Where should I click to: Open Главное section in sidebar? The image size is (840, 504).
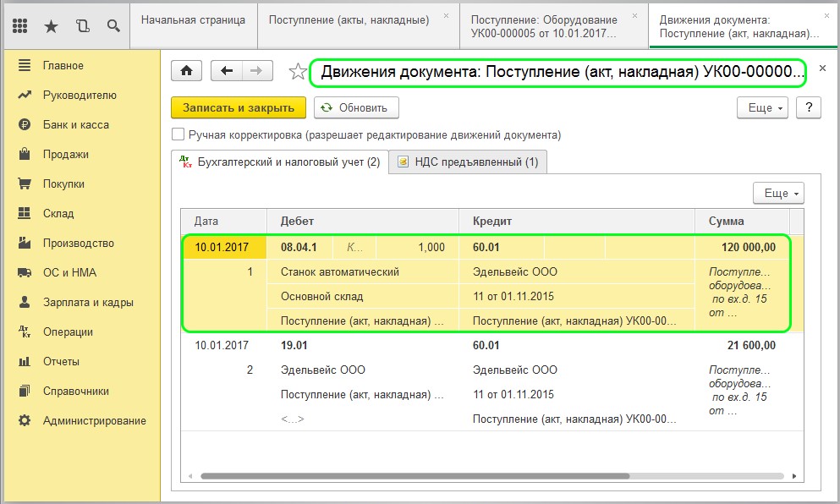click(63, 65)
